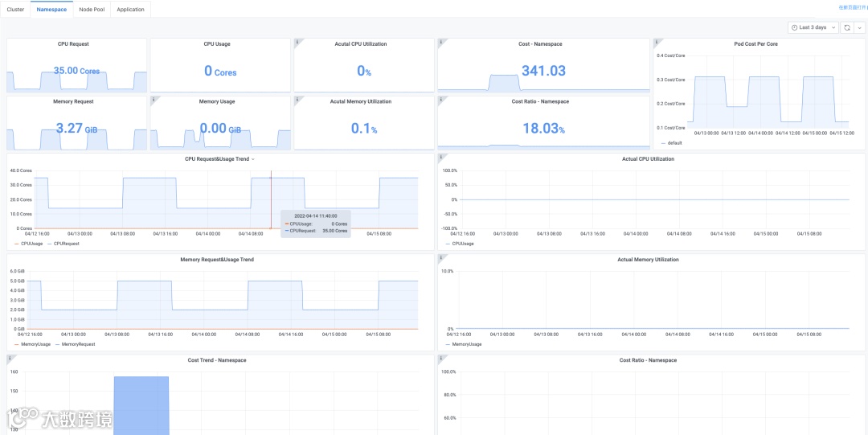This screenshot has height=435, width=868.
Task: Open CPU Request&Usage Trend panel title menu
Action: [219, 159]
